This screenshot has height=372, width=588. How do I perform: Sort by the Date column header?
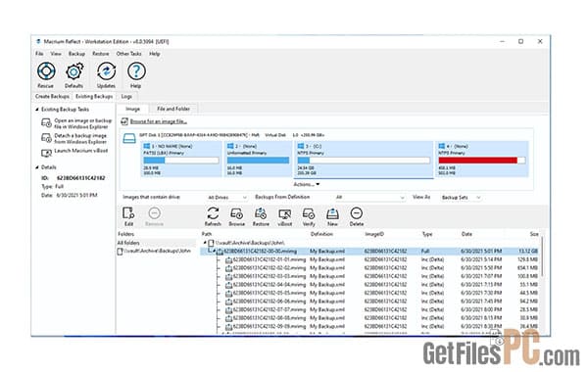tap(466, 234)
